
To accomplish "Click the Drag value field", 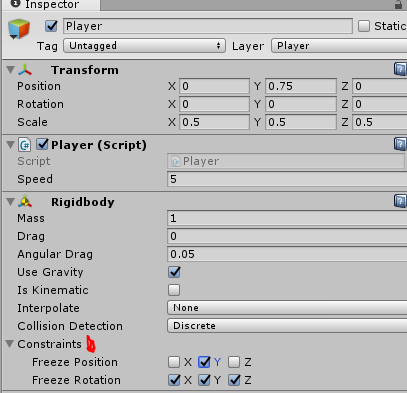I will 287,236.
